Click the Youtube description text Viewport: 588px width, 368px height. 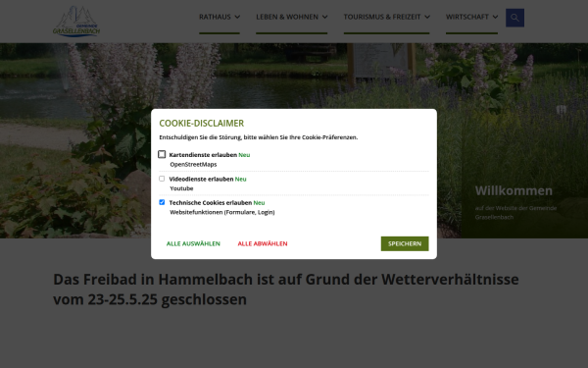(181, 188)
